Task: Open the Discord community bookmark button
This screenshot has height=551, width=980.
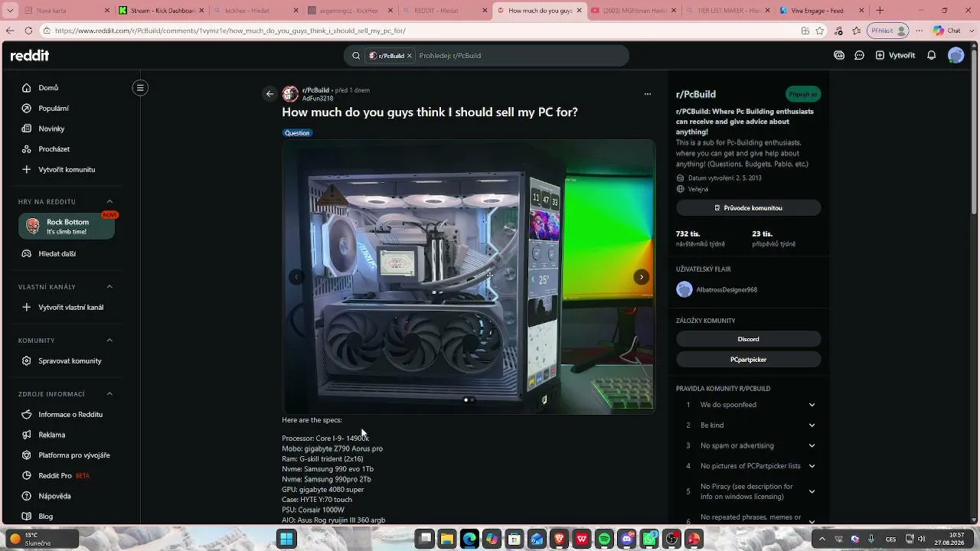Action: point(749,339)
